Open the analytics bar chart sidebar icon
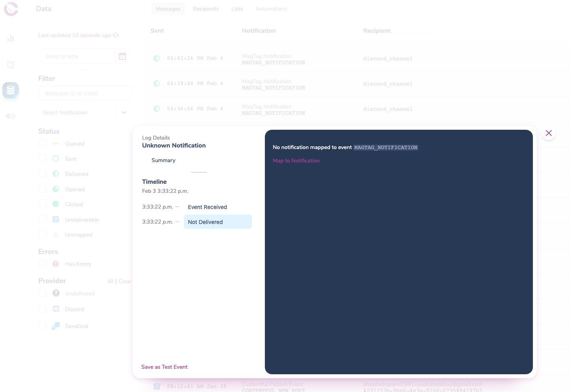The image size is (570, 392). point(11,38)
